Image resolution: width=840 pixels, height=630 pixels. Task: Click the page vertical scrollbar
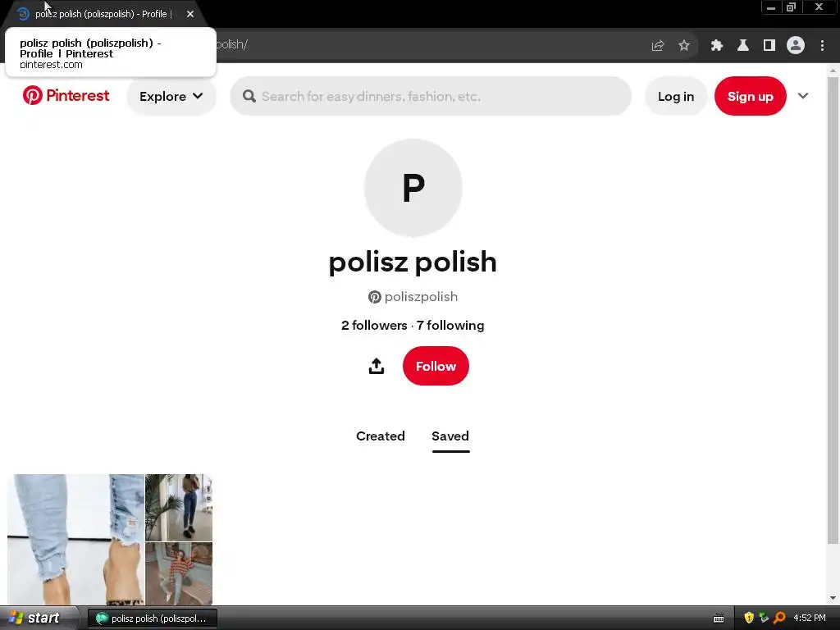pos(833,311)
